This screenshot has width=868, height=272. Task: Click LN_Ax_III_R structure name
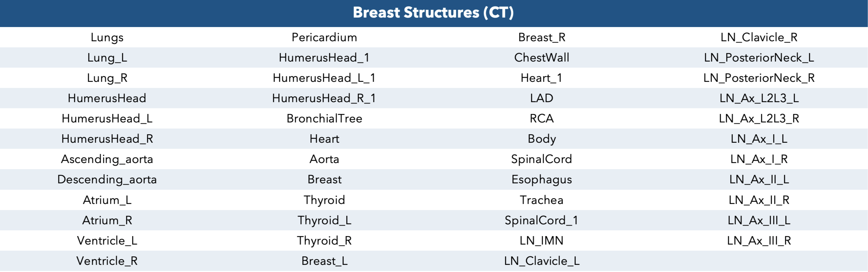[x=759, y=241]
